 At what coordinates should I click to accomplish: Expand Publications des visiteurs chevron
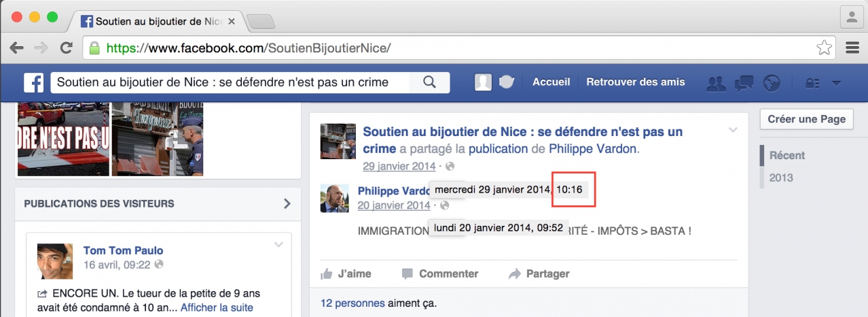(287, 203)
